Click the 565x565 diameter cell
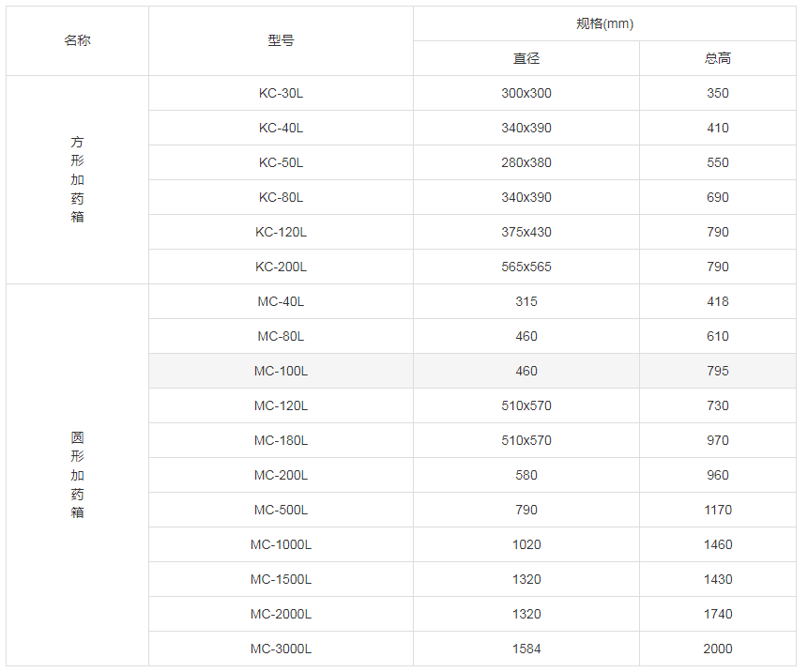 click(526, 267)
